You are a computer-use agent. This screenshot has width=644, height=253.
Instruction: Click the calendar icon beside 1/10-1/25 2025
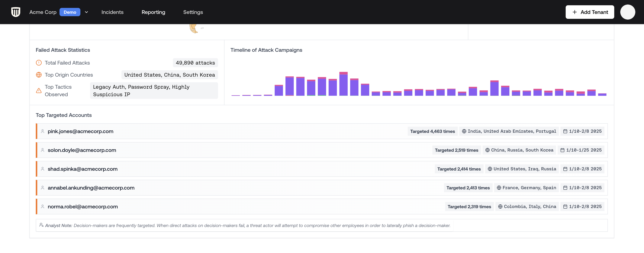point(562,150)
